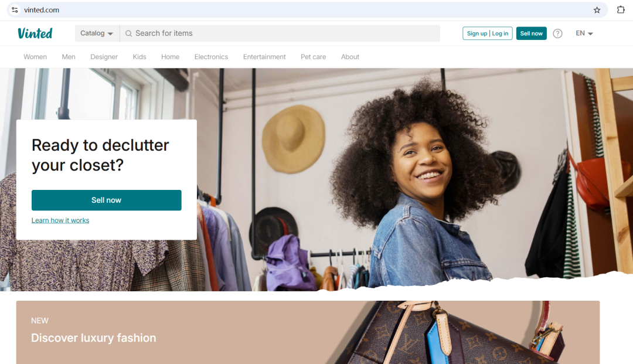Click the Vinted logo
This screenshot has width=633, height=364.
coord(35,33)
